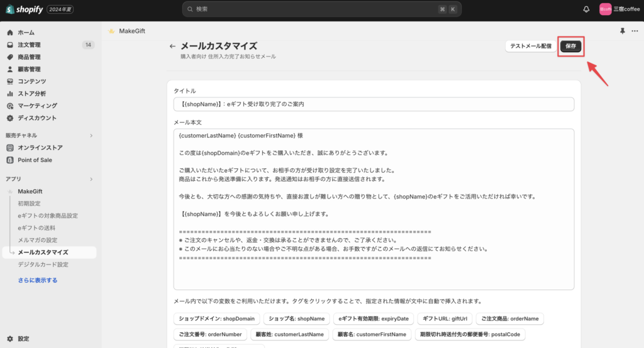Click the marketing (マーケティング) icon
The image size is (644, 348).
pos(10,106)
